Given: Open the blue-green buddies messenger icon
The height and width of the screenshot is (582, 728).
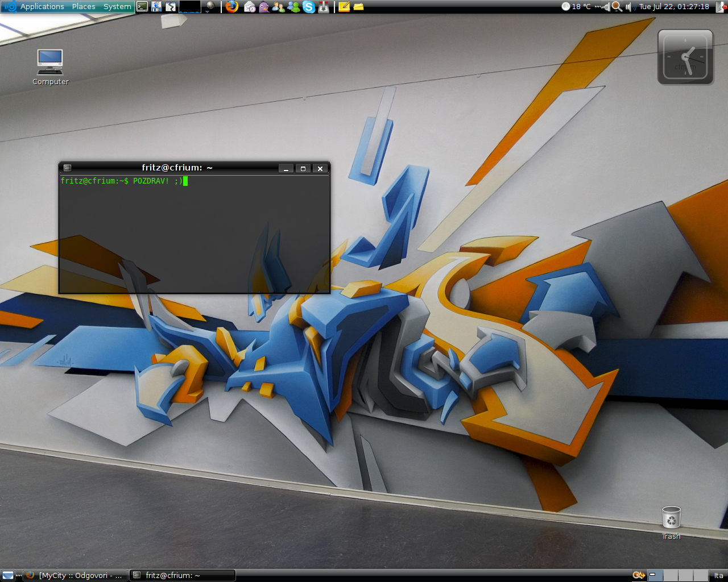Looking at the screenshot, I should coord(293,7).
